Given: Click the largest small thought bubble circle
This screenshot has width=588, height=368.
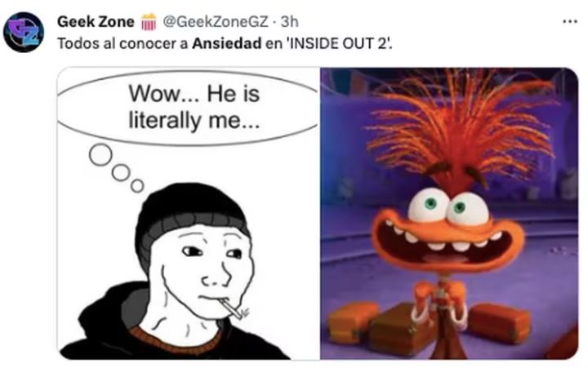Looking at the screenshot, I should pos(100,155).
